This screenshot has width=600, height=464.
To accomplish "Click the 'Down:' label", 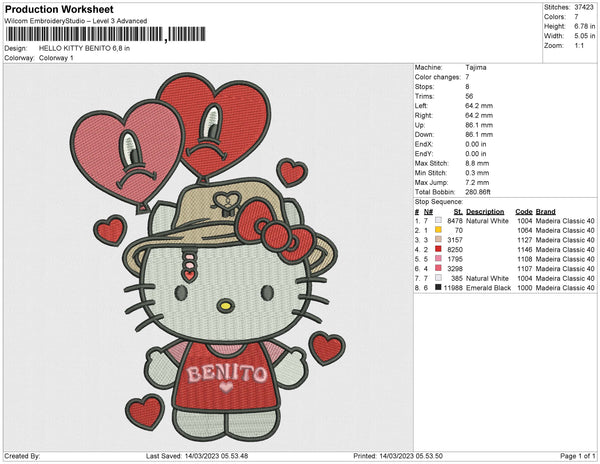I will pyautogui.click(x=424, y=135).
